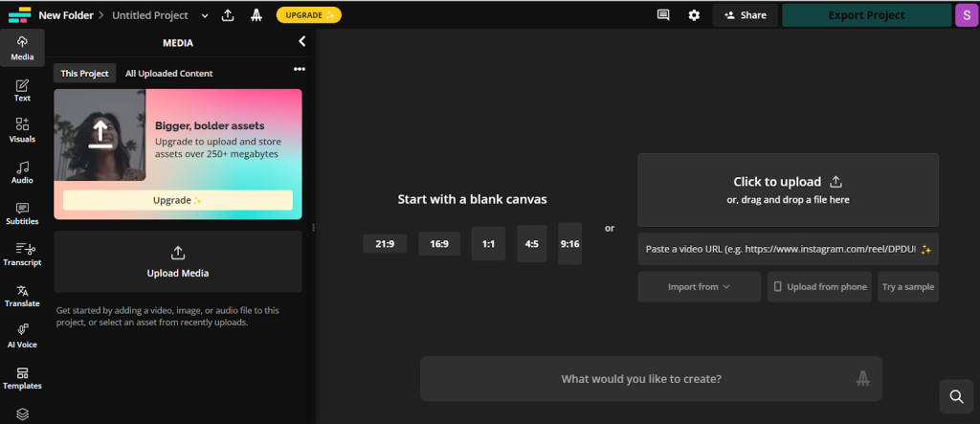Open the Text tool in sidebar
This screenshot has width=980, height=424.
tap(22, 88)
